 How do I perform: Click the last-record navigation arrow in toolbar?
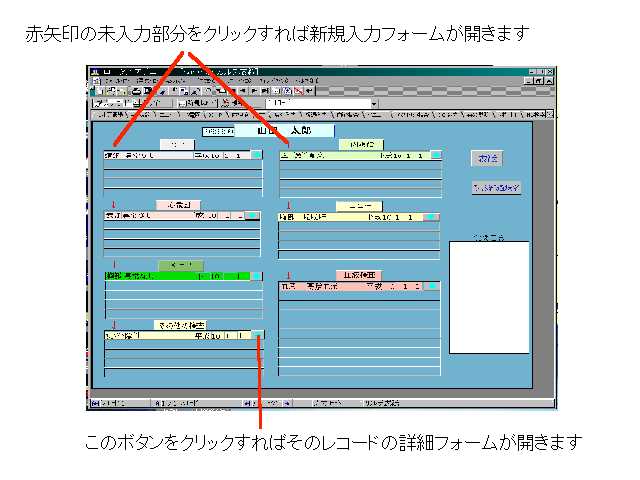click(265, 91)
